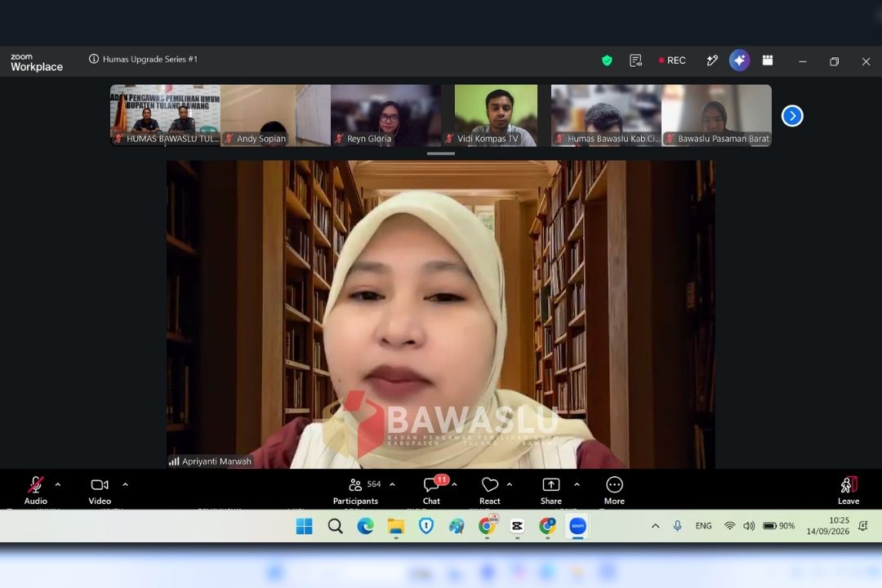Screen dimensions: 882x588
Task: Leave the meeting
Action: (849, 490)
